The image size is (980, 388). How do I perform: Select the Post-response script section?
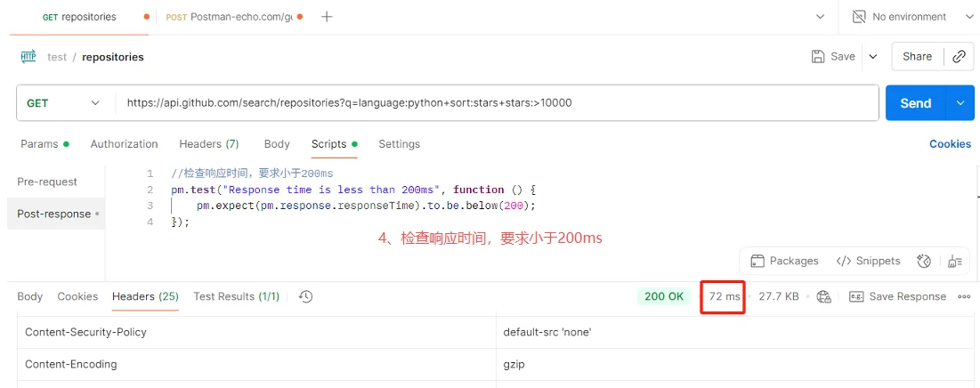(55, 214)
